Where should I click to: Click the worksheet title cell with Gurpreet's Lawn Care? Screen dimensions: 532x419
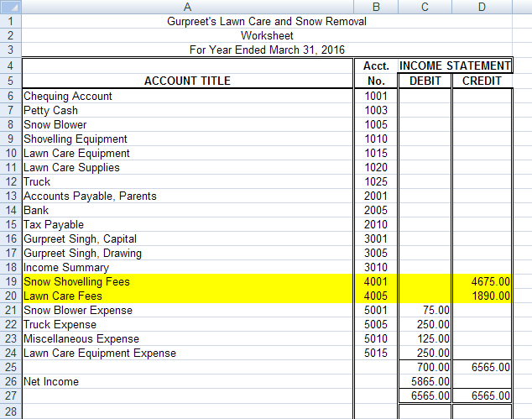267,22
